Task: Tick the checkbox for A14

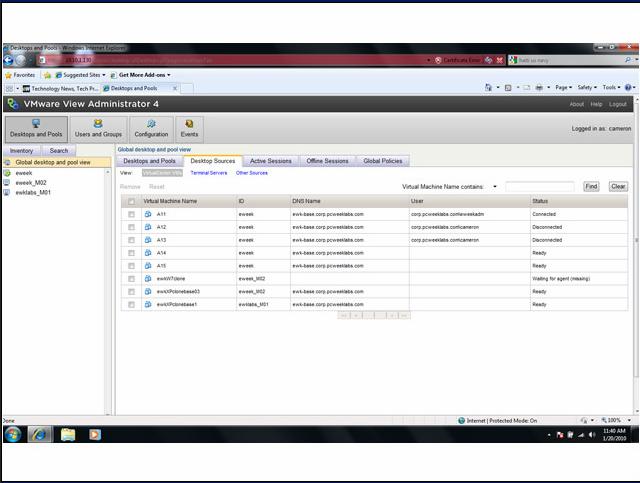Action: click(131, 253)
